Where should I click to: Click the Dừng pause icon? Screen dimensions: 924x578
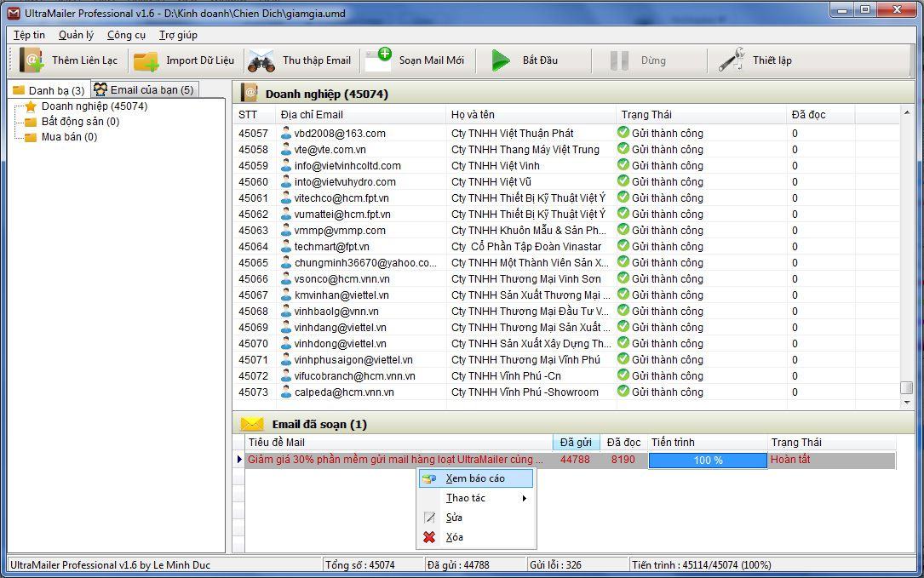619,60
